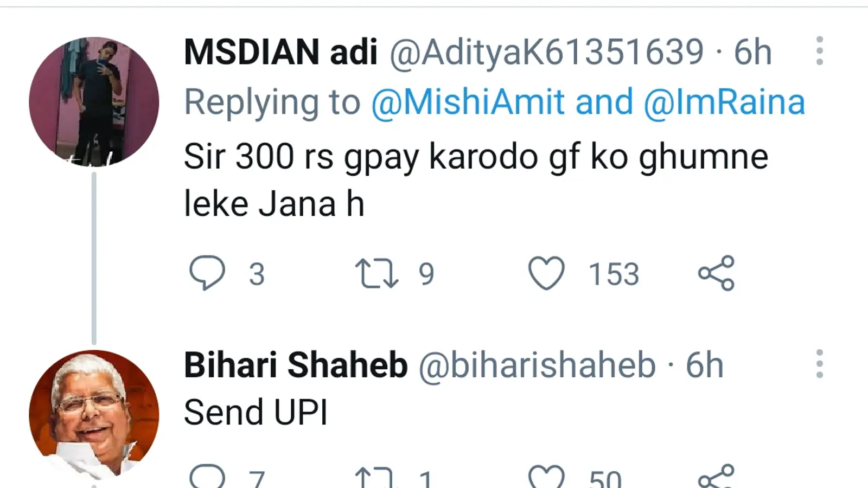Open the @AdityaK61351639 handle

tap(547, 53)
